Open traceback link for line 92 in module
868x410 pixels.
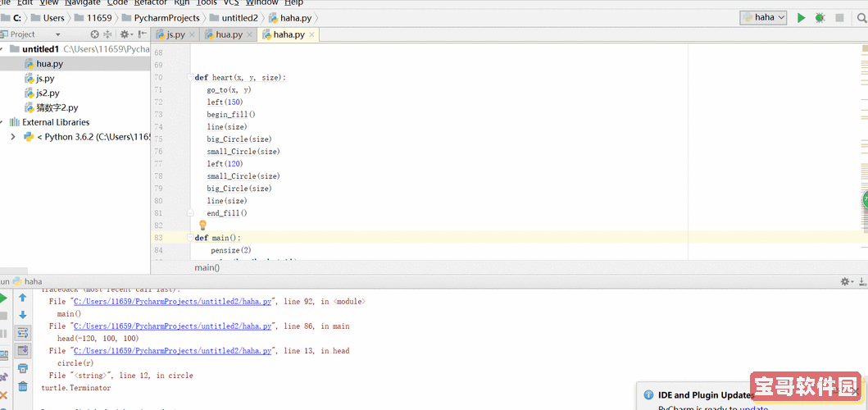(172, 302)
